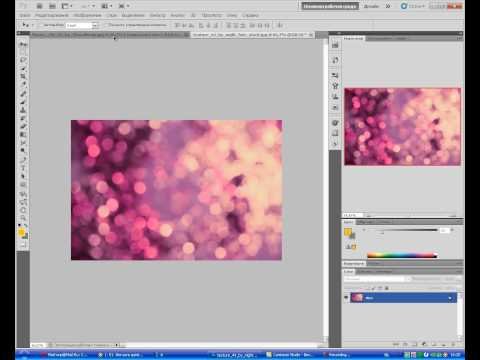This screenshot has height=360, width=480.
Task: Create a new group in Layers panel
Action: [434, 344]
